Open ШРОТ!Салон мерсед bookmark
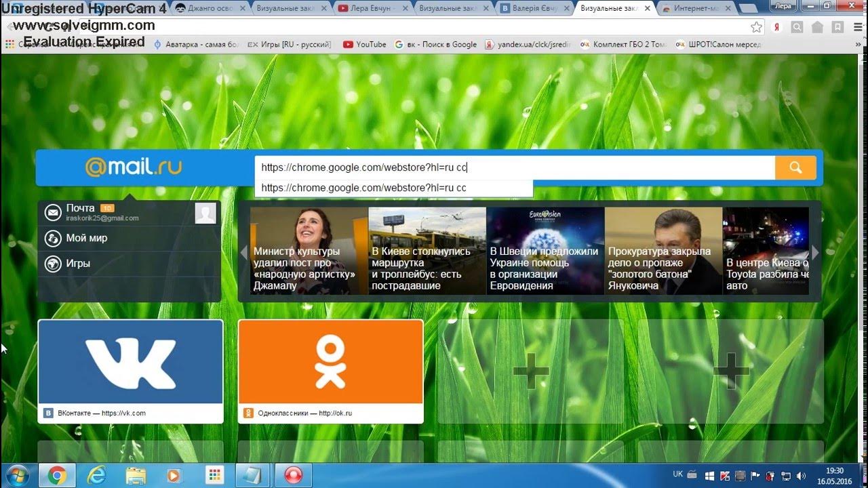 point(718,45)
